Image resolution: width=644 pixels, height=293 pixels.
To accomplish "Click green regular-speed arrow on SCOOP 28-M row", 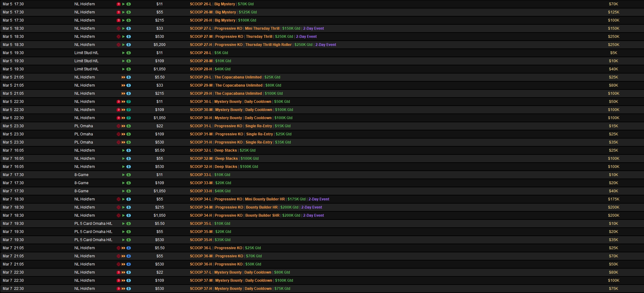I will click(124, 61).
